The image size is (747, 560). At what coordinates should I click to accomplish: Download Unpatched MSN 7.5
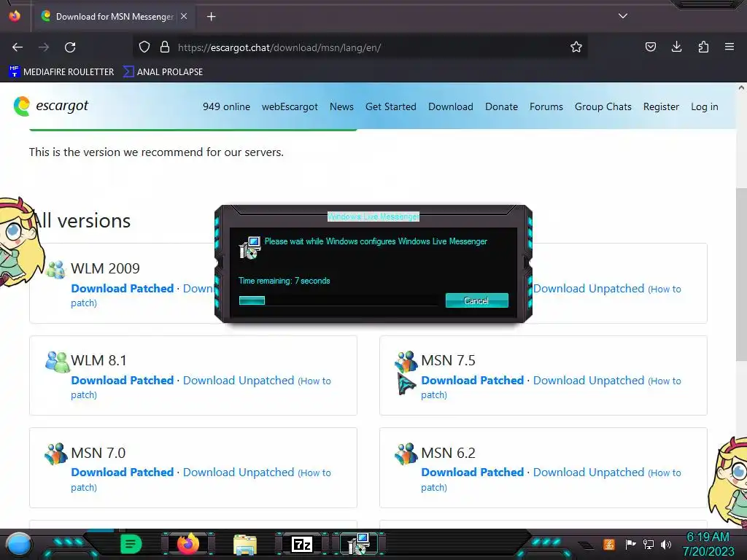pyautogui.click(x=589, y=381)
